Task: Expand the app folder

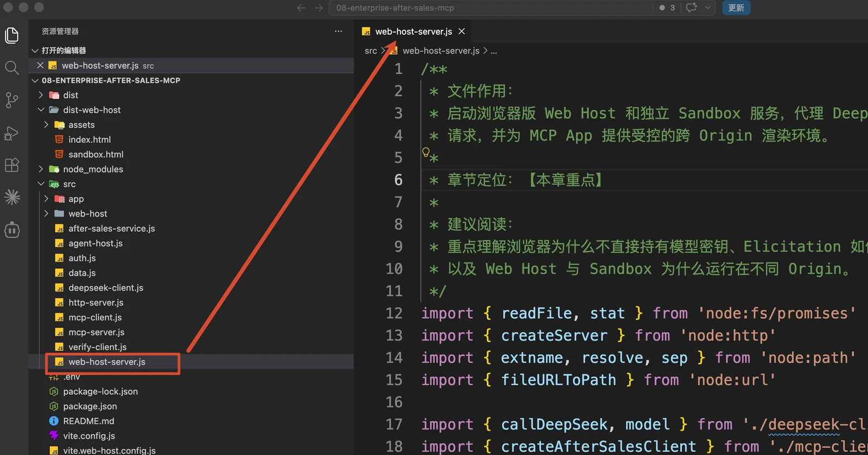Action: pyautogui.click(x=46, y=199)
